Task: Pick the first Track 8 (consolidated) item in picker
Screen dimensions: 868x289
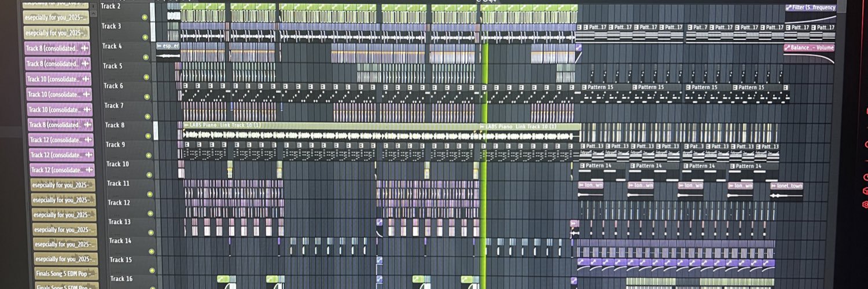Action: [x=57, y=48]
